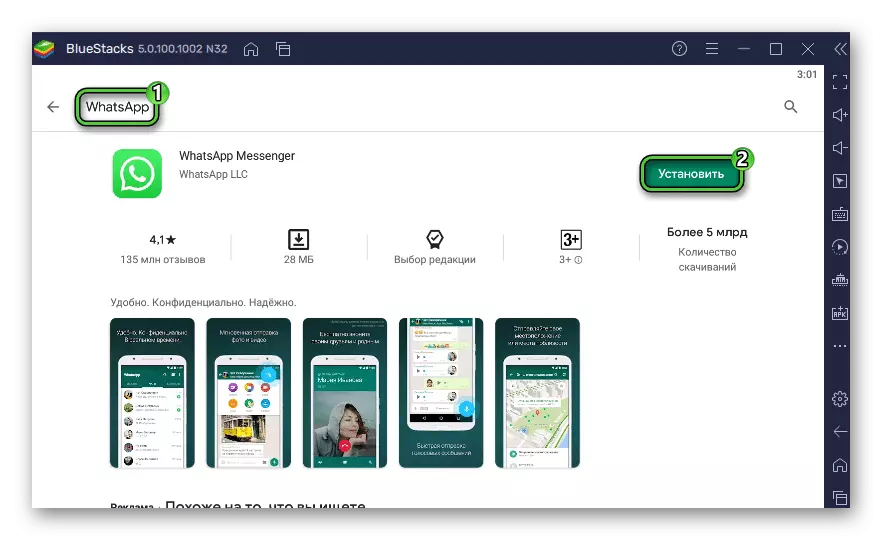The width and height of the screenshot is (882, 540).
Task: Toggle fullscreen mode icon in sidebar
Action: coord(840,82)
